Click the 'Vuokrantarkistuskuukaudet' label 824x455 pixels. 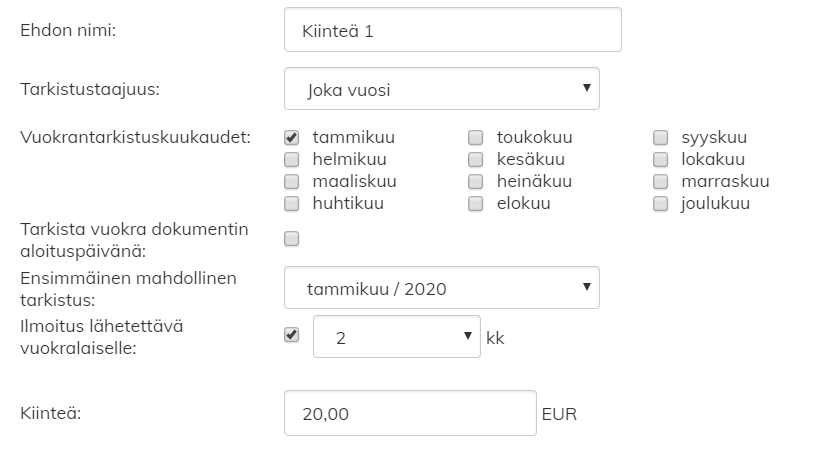click(x=135, y=136)
